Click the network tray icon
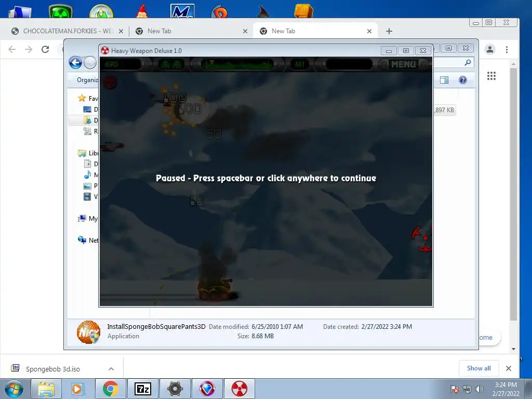Screen dimensions: 532x399 (467, 389)
